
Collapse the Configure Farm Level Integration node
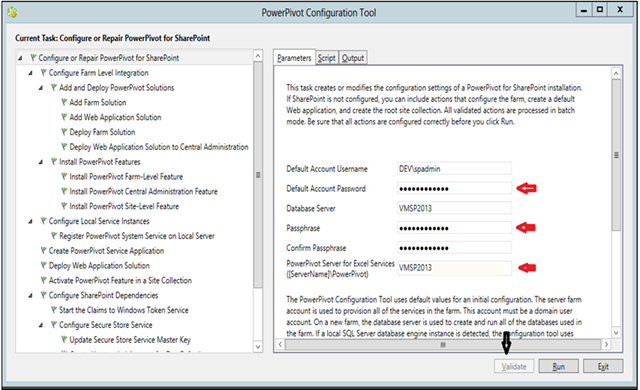tap(31, 73)
